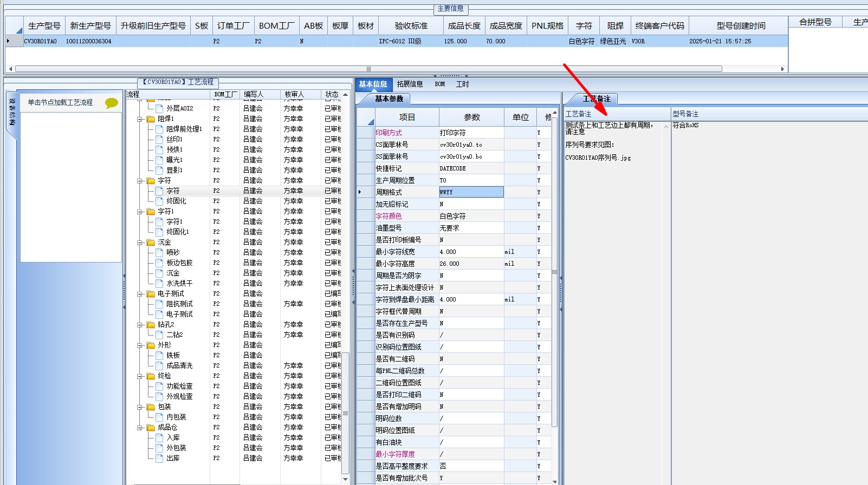The height and width of the screenshot is (485, 868).
Task: Click the document icon of 功能检查
Action: 159,386
